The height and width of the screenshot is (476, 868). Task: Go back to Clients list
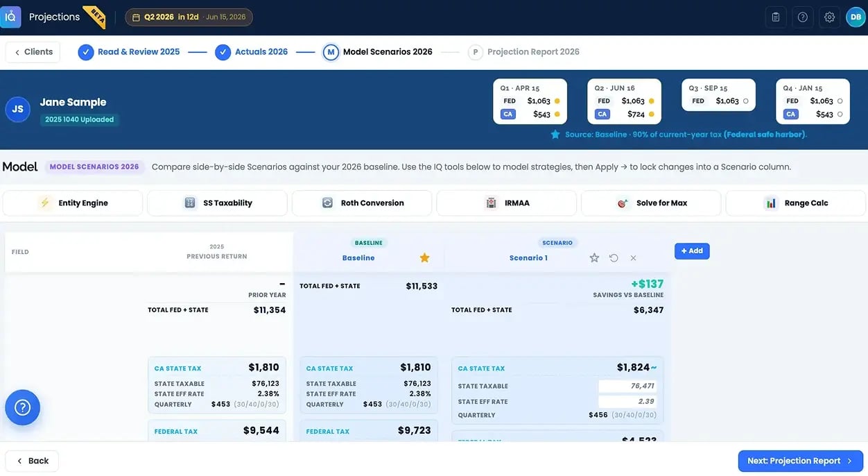(x=33, y=52)
